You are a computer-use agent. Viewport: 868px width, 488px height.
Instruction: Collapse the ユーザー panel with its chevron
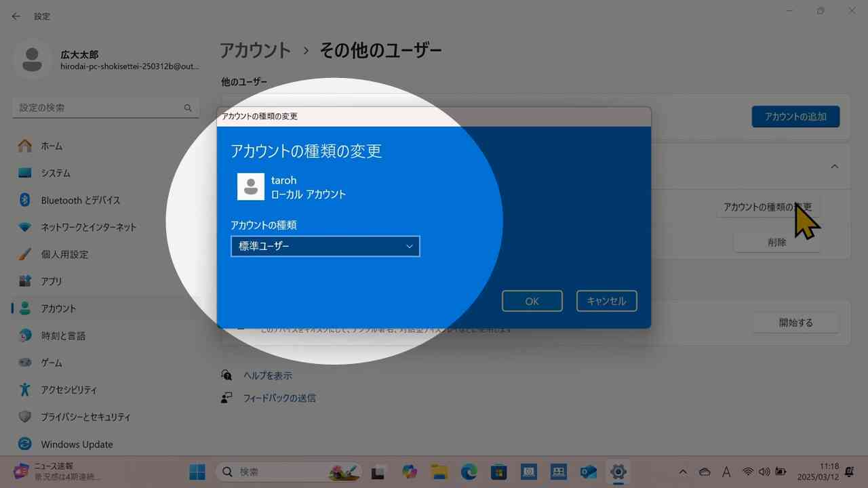tap(835, 167)
